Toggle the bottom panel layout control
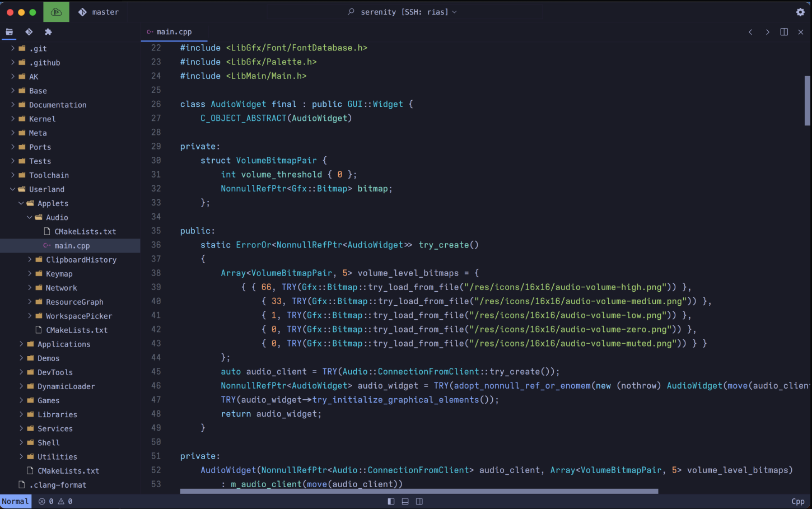The image size is (812, 509). click(404, 501)
